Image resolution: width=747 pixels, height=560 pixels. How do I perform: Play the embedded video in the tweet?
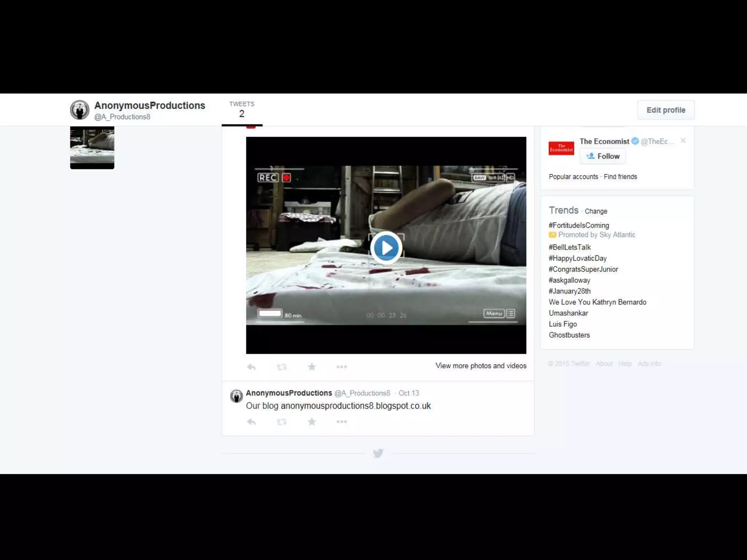pyautogui.click(x=386, y=248)
